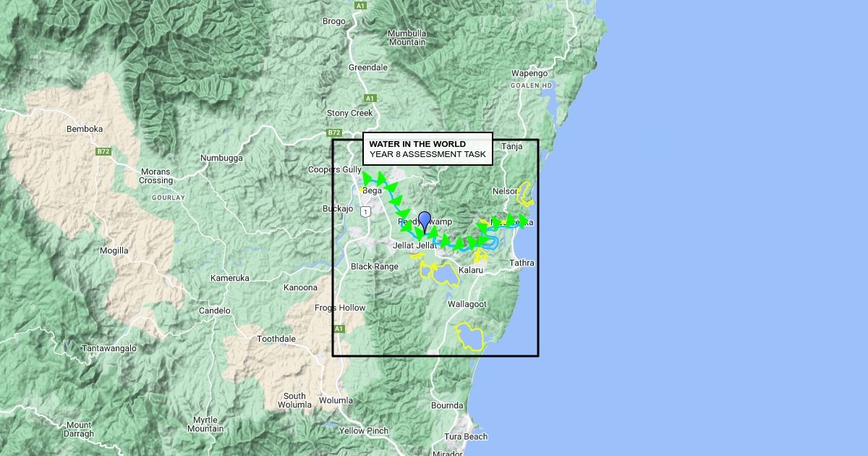Select the yellow-outlined lake south of Wallagoot

[x=469, y=337]
